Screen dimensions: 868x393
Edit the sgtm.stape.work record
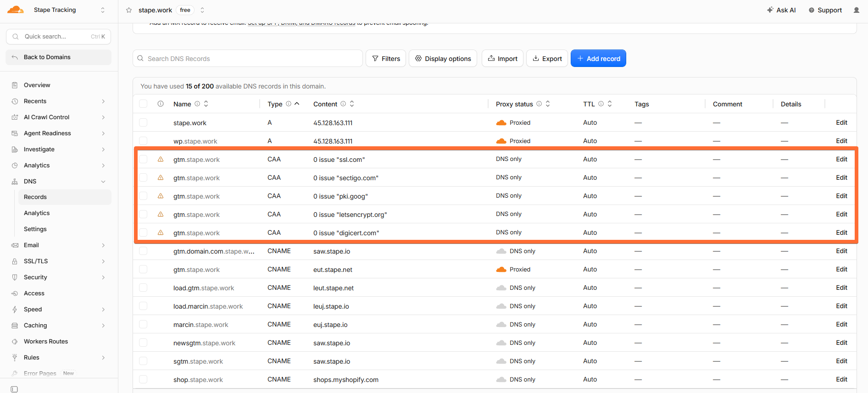pyautogui.click(x=841, y=361)
